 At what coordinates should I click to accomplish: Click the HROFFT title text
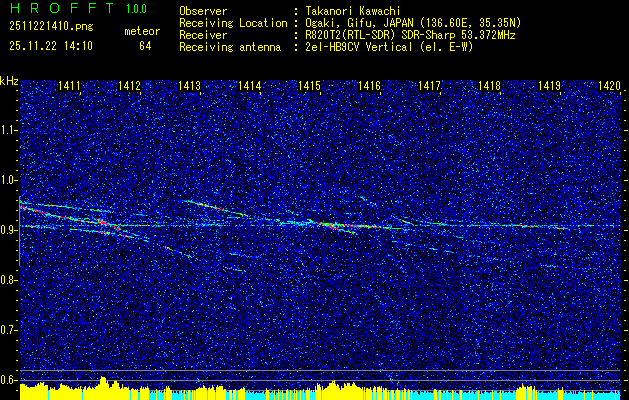[61, 8]
